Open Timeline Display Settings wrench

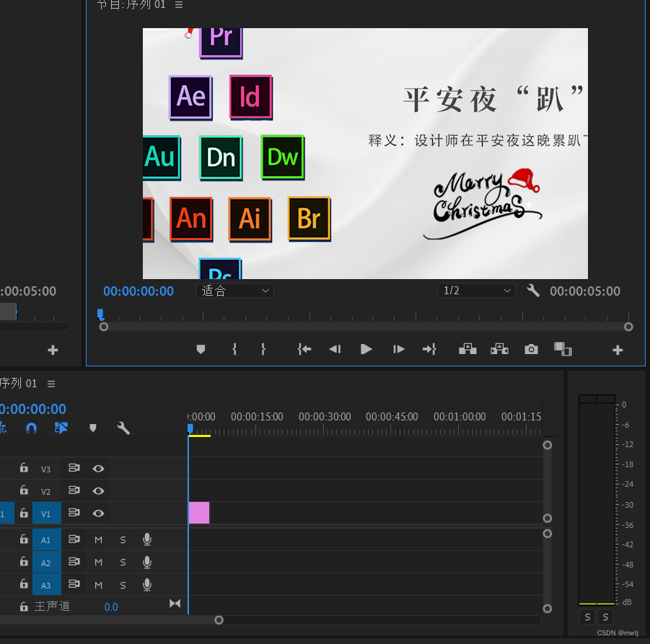pyautogui.click(x=123, y=428)
